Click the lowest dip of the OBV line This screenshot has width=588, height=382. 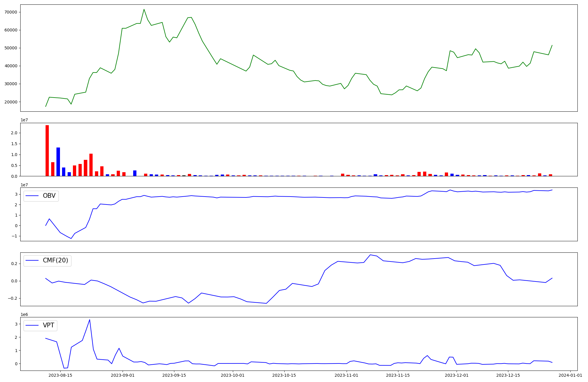pyautogui.click(x=71, y=238)
